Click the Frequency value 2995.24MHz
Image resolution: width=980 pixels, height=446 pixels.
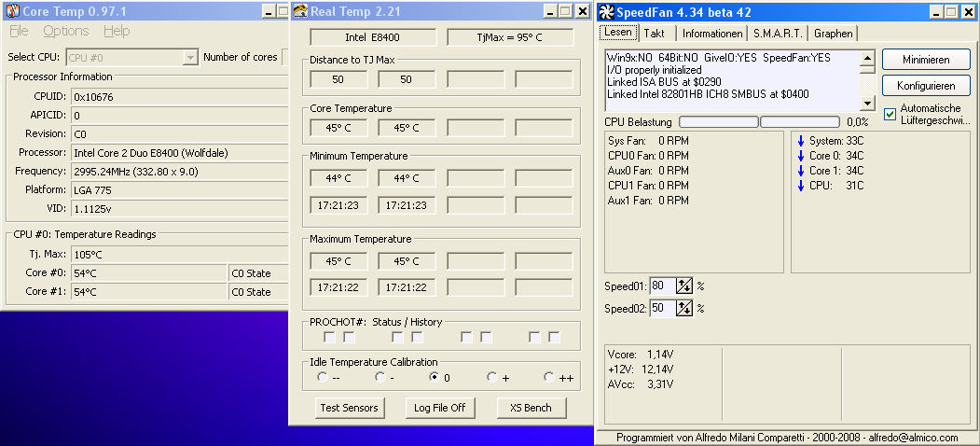point(179,172)
